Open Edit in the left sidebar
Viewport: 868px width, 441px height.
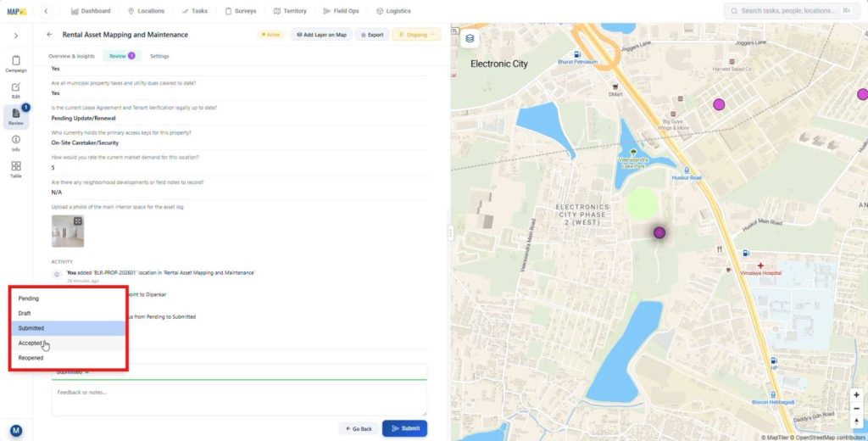click(x=16, y=90)
